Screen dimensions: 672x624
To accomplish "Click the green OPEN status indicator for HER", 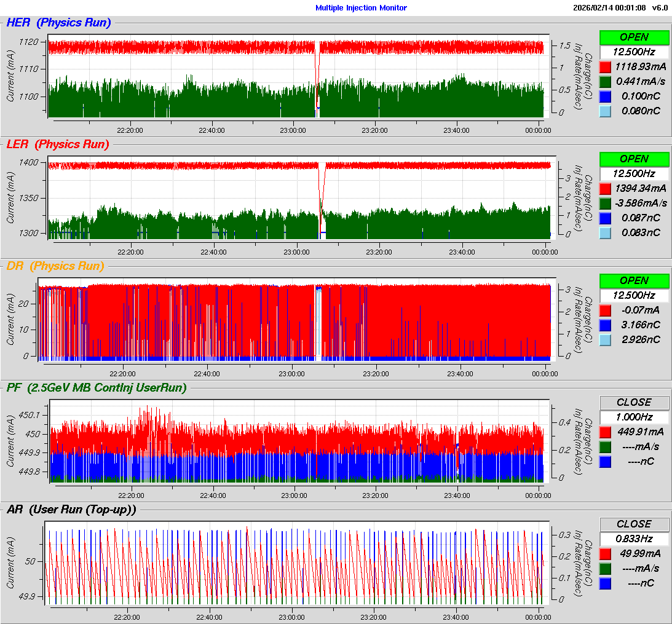I will (634, 37).
